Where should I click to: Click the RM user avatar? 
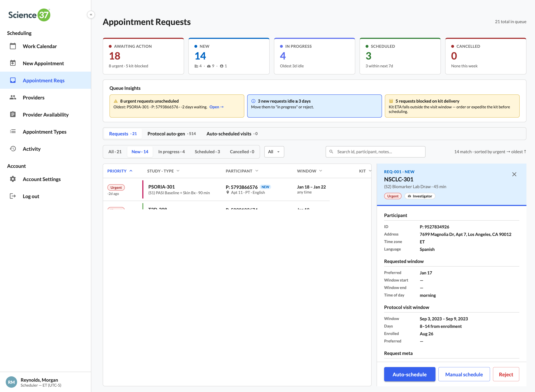click(11, 382)
